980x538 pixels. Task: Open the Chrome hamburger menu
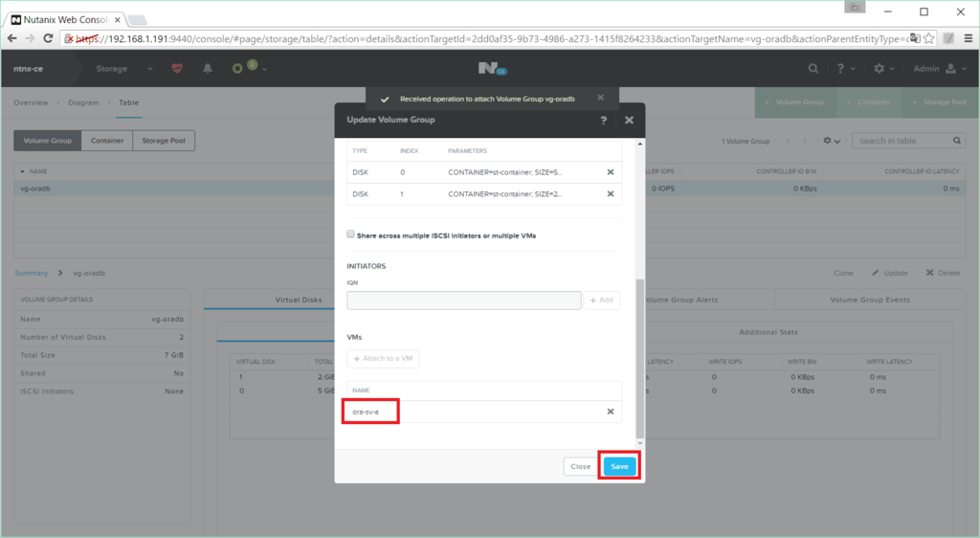click(x=969, y=38)
